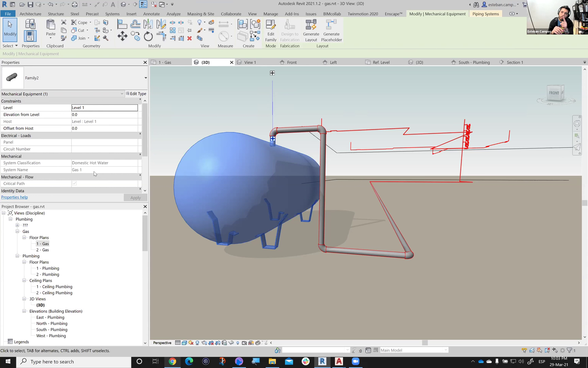
Task: Open the Systems ribbon tab
Action: click(x=112, y=14)
